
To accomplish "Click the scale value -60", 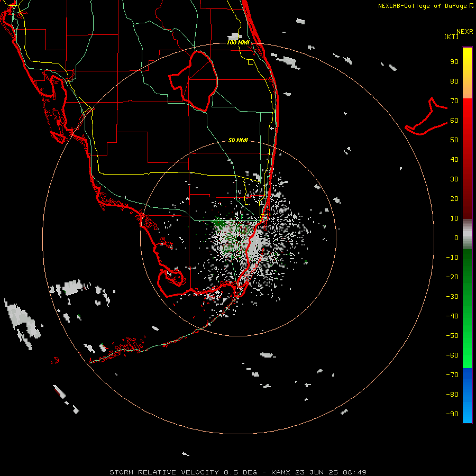I will [452, 355].
